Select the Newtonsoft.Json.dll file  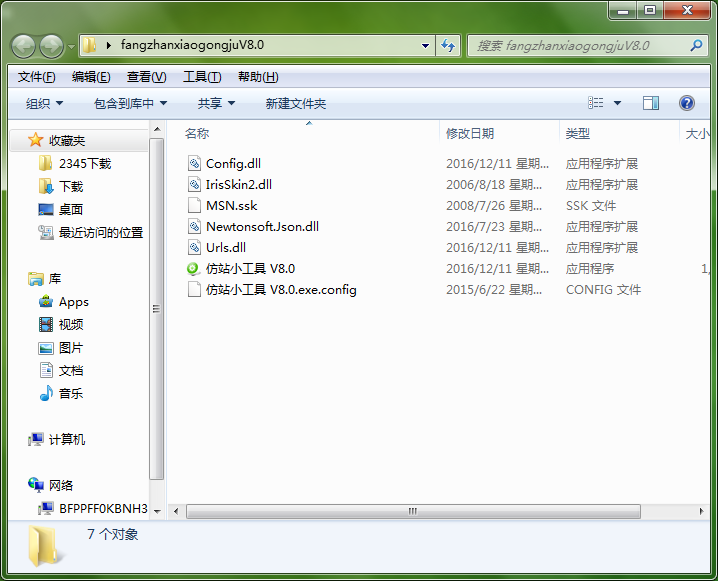[x=262, y=227]
